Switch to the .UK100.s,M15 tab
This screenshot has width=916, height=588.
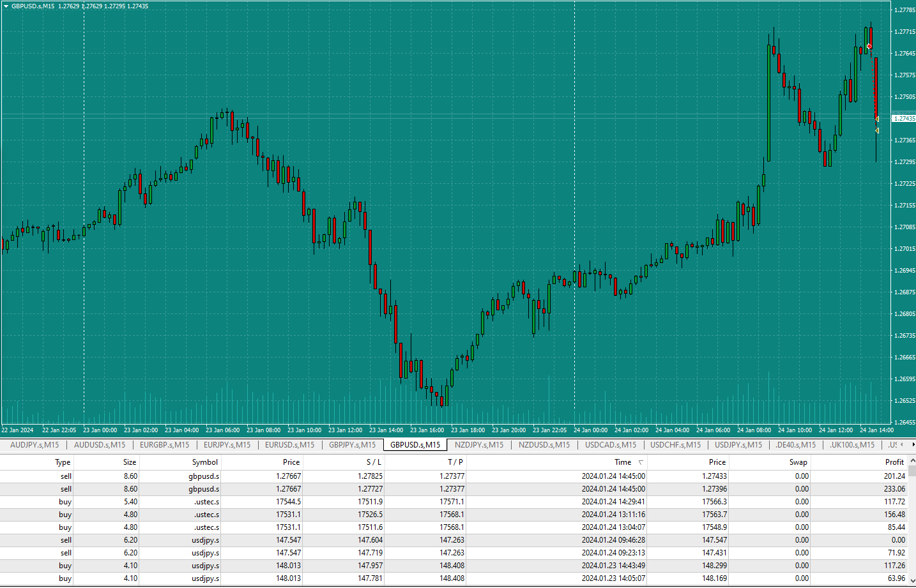pos(852,445)
